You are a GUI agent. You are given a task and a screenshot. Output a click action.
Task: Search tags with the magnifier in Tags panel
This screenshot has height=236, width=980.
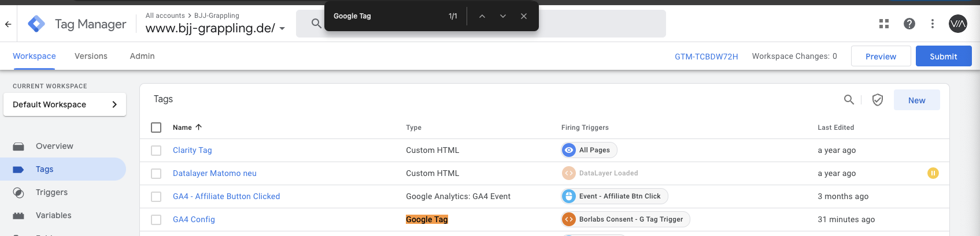[x=849, y=100]
